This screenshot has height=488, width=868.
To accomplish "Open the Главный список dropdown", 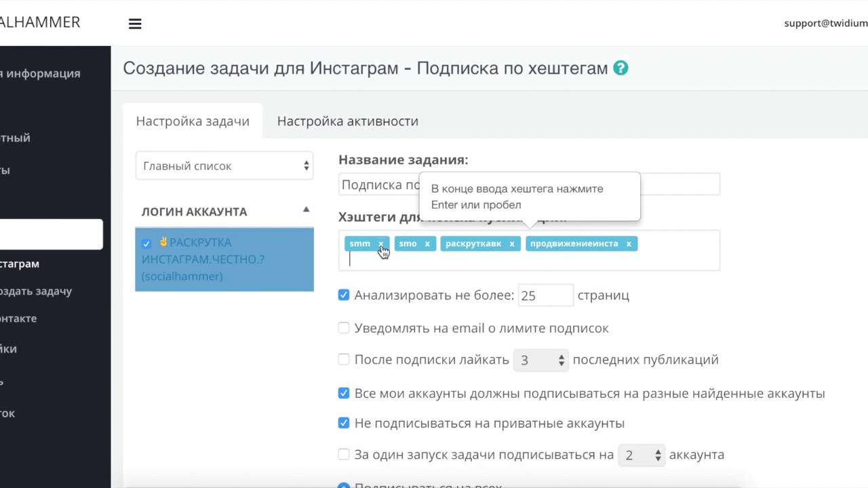I will pos(224,166).
